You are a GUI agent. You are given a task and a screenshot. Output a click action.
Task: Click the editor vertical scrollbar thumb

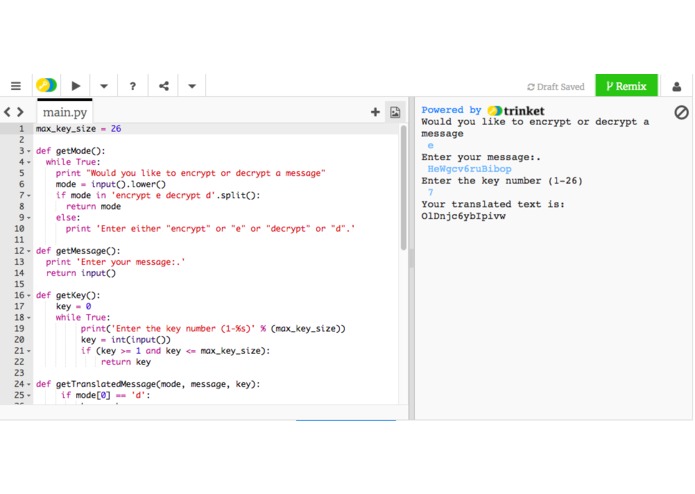click(403, 188)
